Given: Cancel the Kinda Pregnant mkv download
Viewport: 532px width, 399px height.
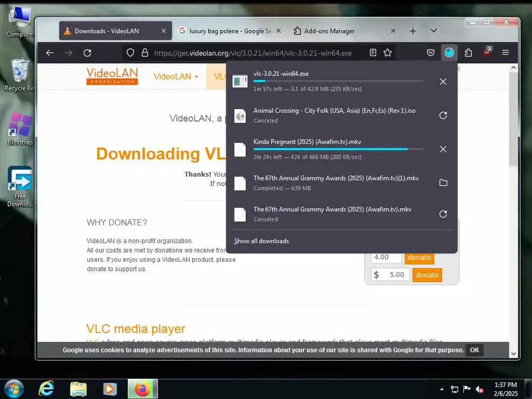Looking at the screenshot, I should (443, 149).
